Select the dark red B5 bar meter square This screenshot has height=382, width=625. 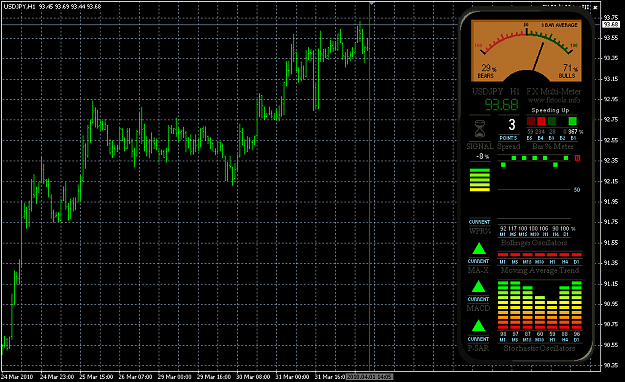point(531,120)
